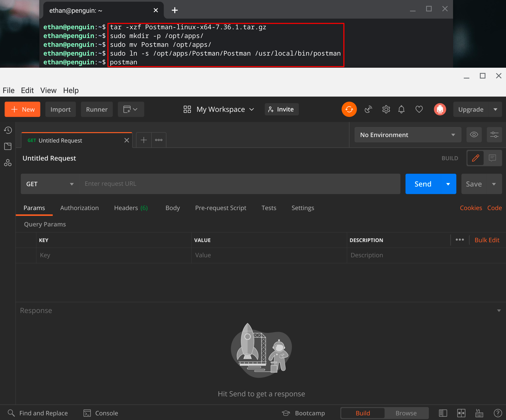Screen dimensions: 506x420
Task: Click the Invite button
Action: 282,109
